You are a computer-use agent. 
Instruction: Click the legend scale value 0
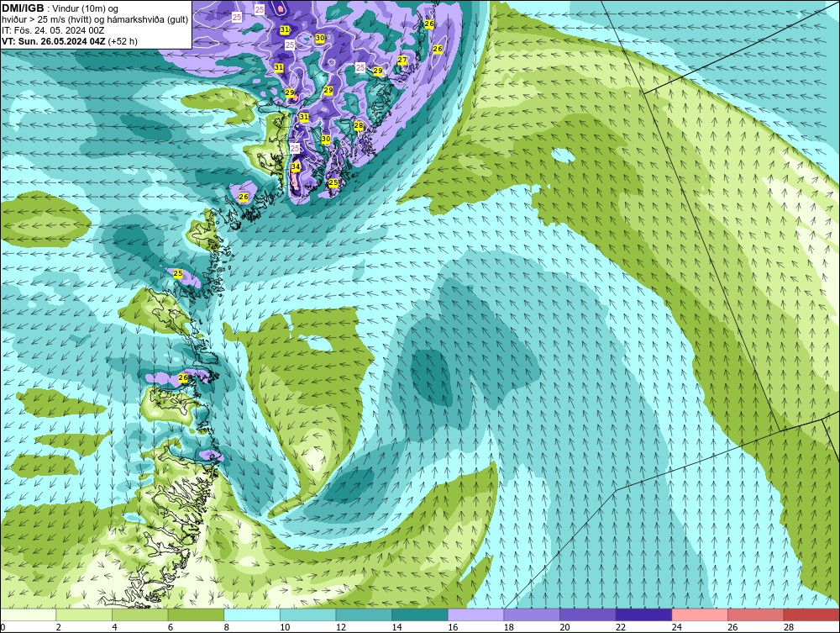(3, 627)
